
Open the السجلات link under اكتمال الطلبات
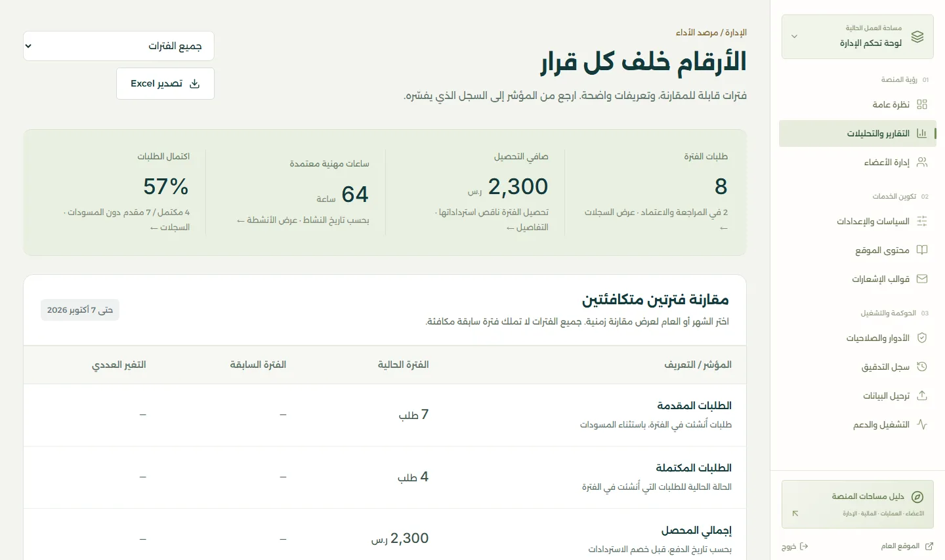click(x=170, y=227)
